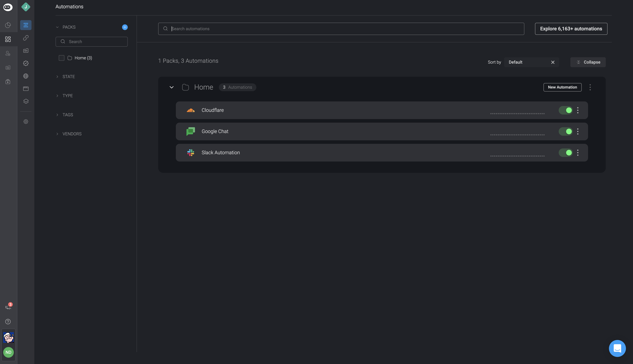Open the Home pack kebab menu
This screenshot has width=633, height=364.
click(x=590, y=87)
